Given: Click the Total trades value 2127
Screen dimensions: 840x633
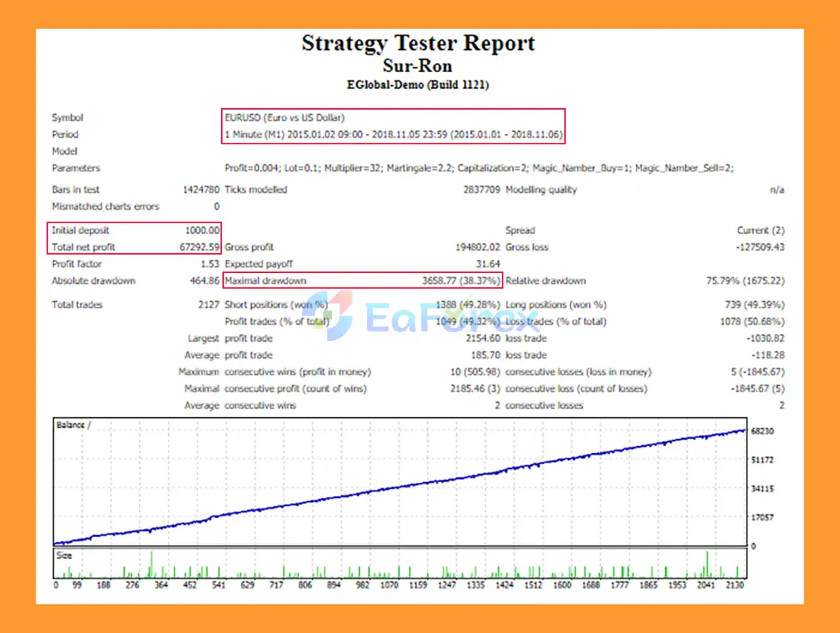Looking at the screenshot, I should tap(208, 304).
